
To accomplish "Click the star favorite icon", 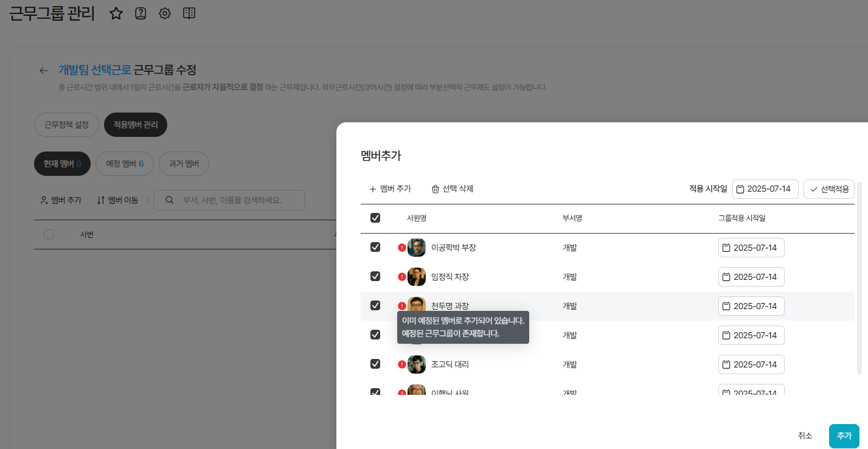I will [x=116, y=13].
